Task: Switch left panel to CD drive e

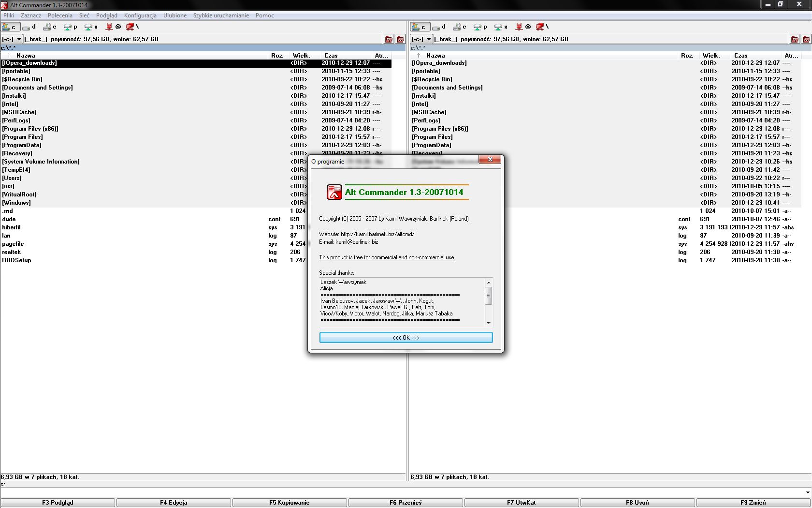Action: [x=50, y=27]
